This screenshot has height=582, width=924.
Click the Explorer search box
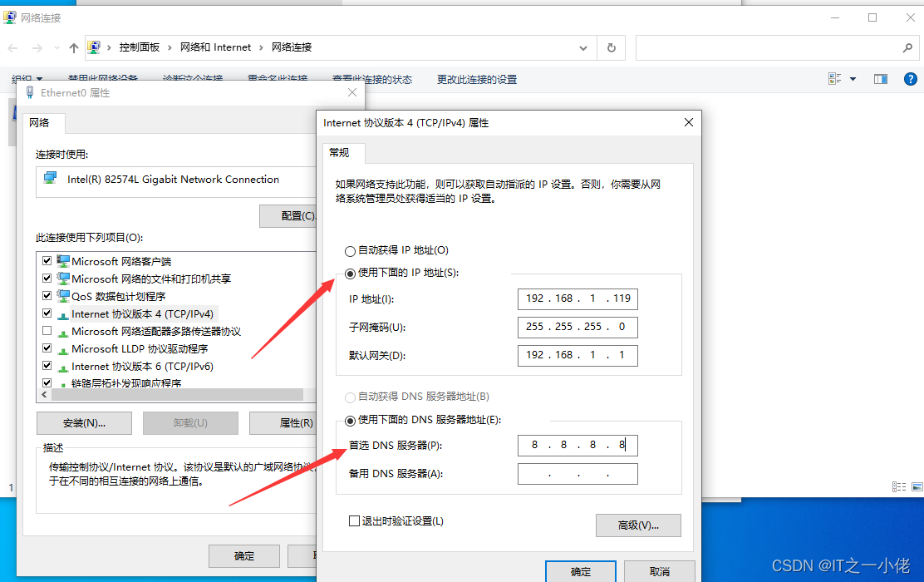pyautogui.click(x=777, y=47)
